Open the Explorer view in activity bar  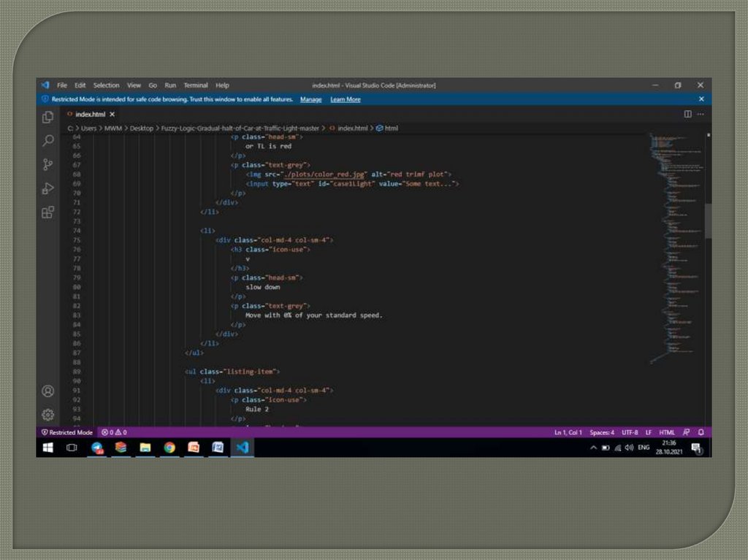pyautogui.click(x=48, y=117)
